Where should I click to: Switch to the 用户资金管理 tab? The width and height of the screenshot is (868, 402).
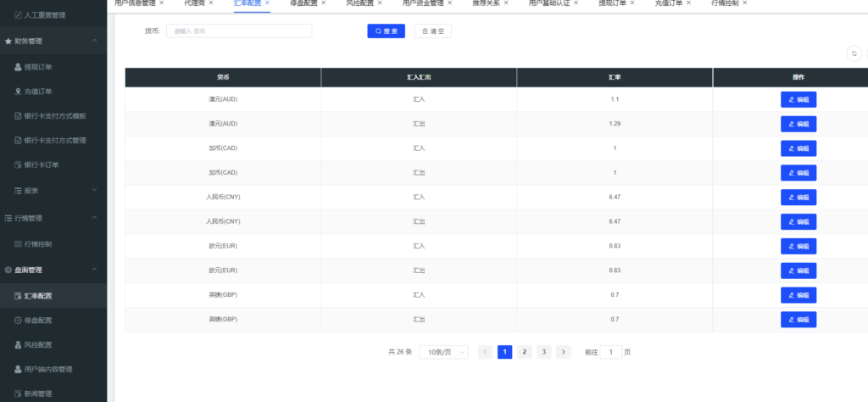[x=423, y=3]
